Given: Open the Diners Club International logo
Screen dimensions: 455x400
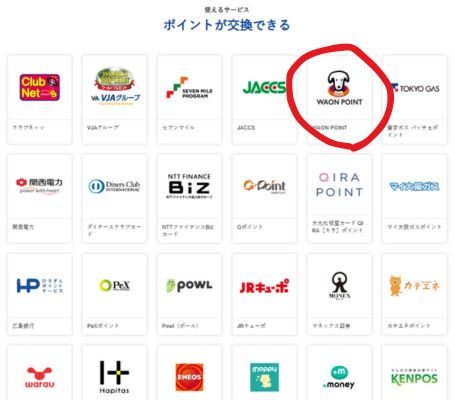Looking at the screenshot, I should (x=114, y=186).
